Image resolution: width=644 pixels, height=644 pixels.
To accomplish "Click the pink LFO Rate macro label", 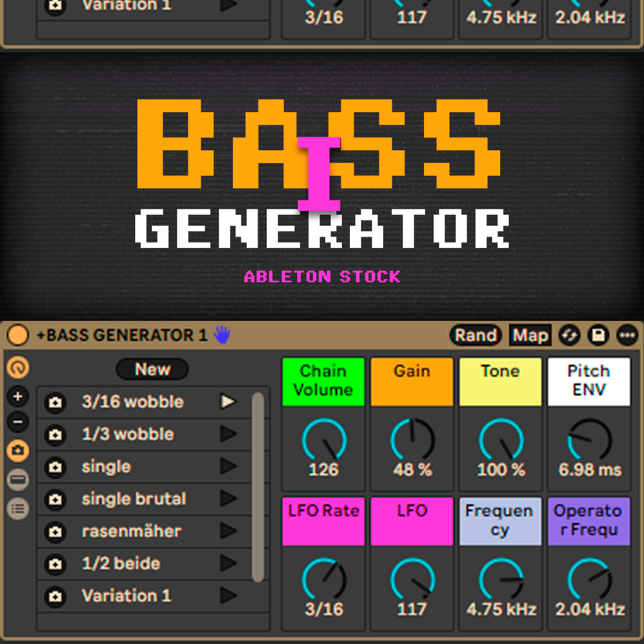I will pos(323,521).
